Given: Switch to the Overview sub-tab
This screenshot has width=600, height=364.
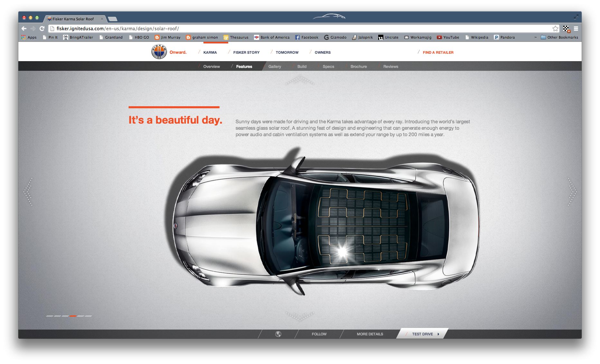Looking at the screenshot, I should [x=211, y=67].
